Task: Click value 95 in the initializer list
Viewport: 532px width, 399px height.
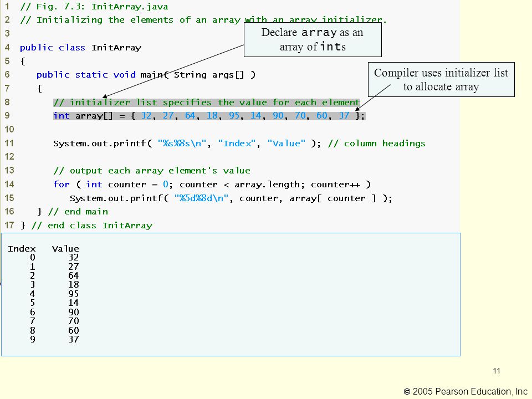Action: (234, 116)
